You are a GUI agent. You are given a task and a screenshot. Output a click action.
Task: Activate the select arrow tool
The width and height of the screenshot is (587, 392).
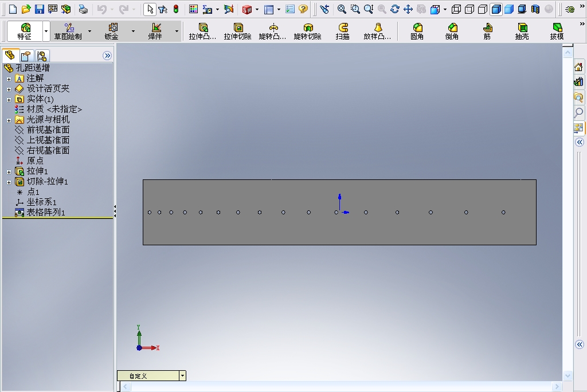click(x=150, y=9)
